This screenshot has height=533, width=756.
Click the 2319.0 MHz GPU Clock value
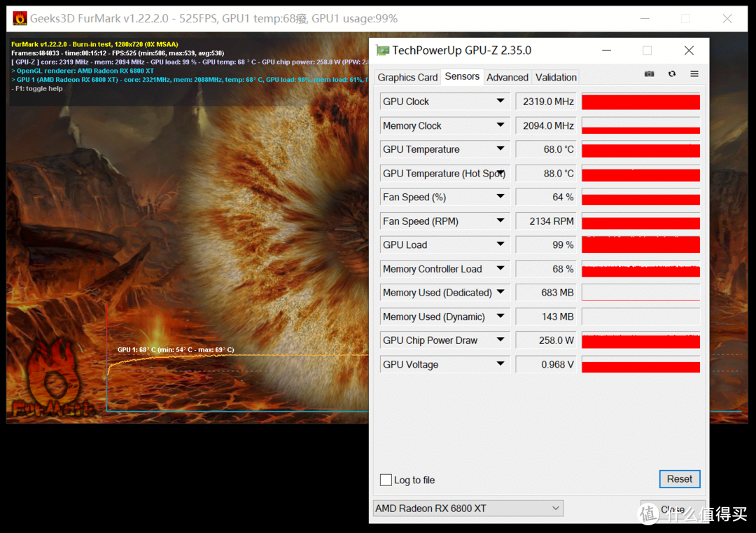[546, 102]
